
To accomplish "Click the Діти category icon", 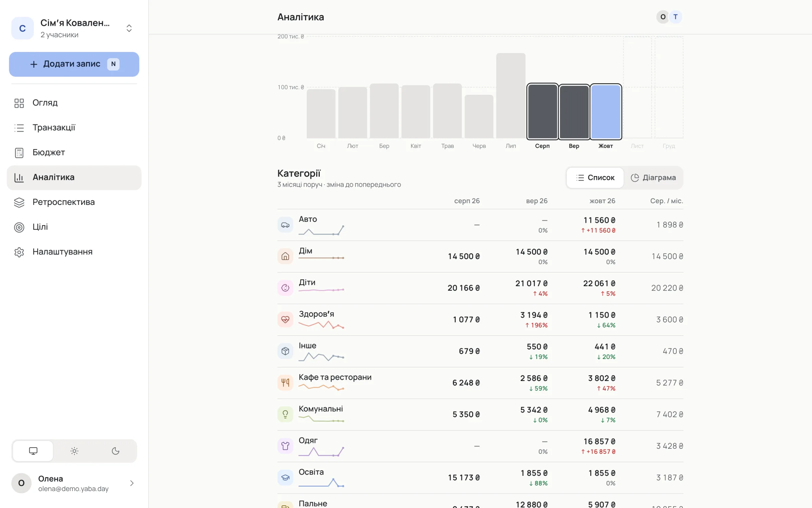I will 285,288.
